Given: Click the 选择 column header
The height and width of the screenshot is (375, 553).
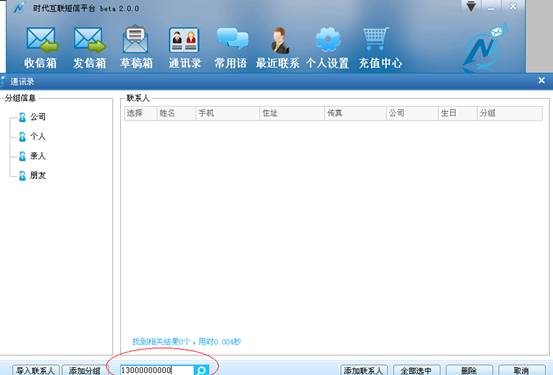Looking at the screenshot, I should coord(140,113).
